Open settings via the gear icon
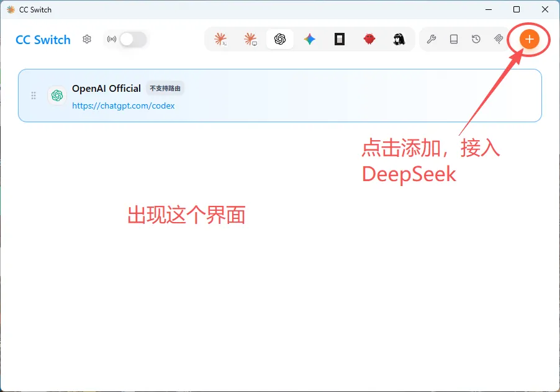The image size is (560, 392). (87, 39)
